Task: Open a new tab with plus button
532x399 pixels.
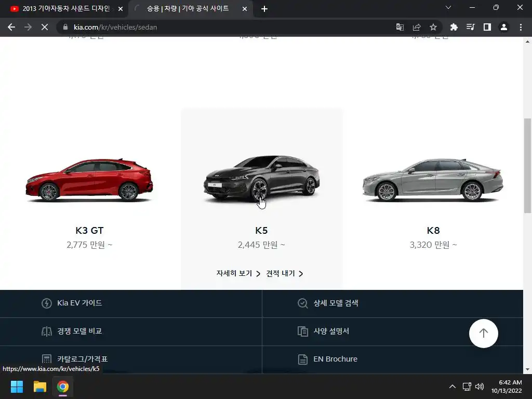Action: click(264, 9)
